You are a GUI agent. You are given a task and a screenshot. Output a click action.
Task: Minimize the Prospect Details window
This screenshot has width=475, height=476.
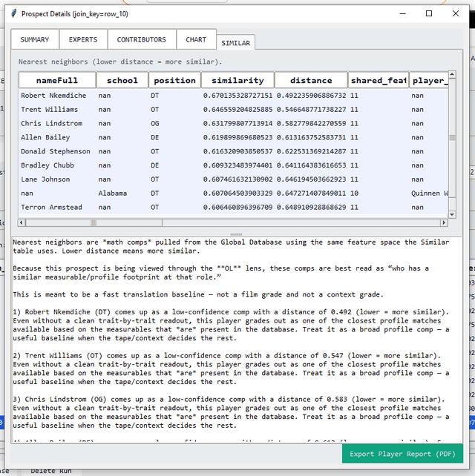[x=402, y=13]
